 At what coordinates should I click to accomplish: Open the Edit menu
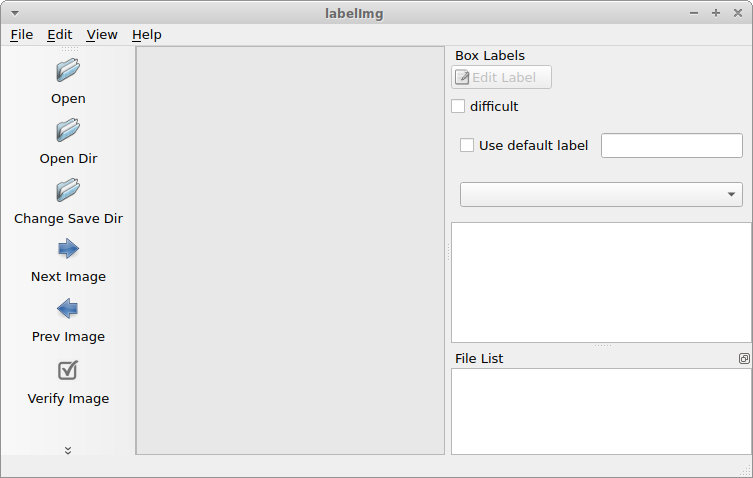[60, 35]
